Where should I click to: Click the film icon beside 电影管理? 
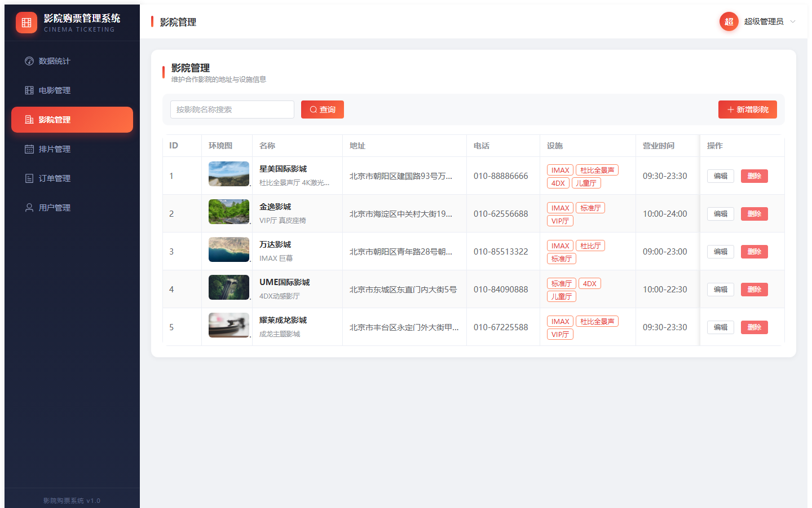pyautogui.click(x=29, y=90)
